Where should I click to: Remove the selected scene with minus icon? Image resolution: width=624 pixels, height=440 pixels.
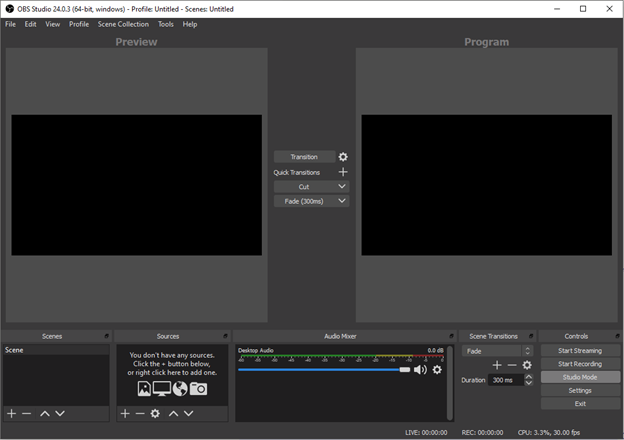click(x=27, y=413)
